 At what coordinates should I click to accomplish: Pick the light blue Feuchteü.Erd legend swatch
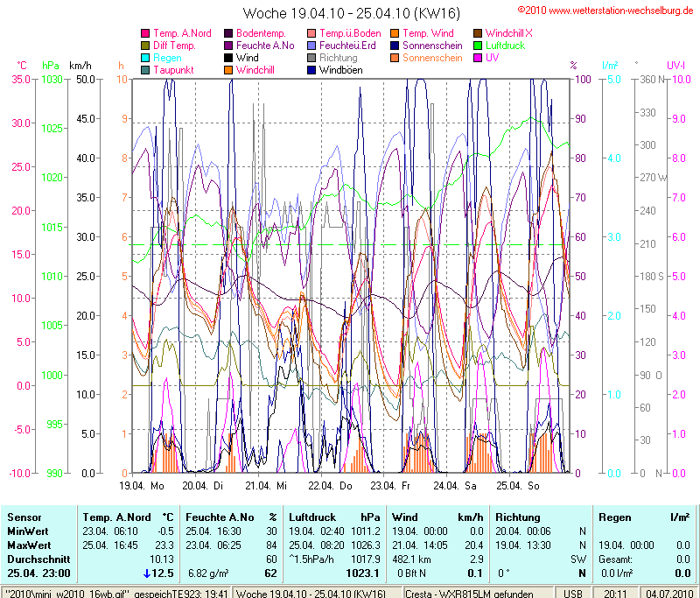pos(311,46)
